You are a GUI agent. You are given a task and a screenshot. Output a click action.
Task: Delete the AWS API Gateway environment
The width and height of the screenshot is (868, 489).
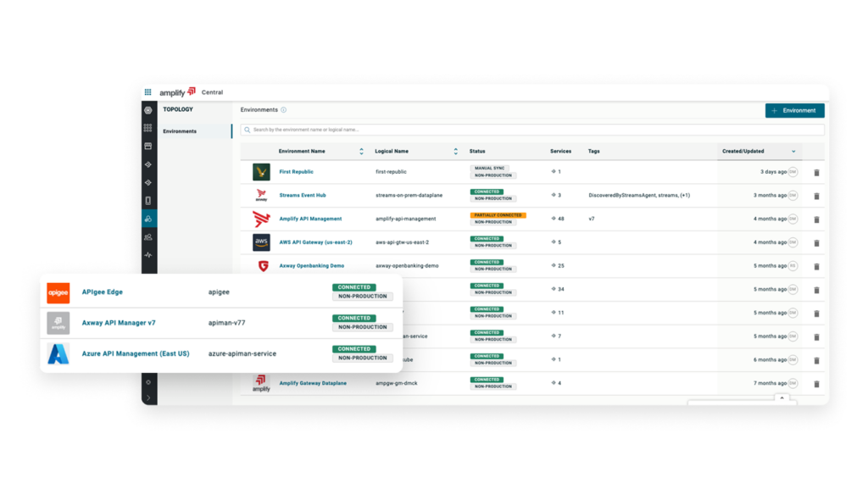click(x=816, y=243)
